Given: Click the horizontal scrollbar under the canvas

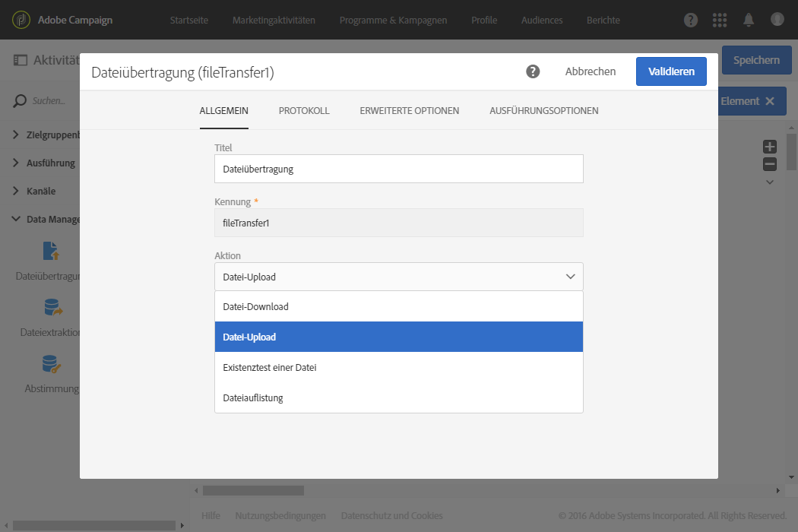Looking at the screenshot, I should [x=254, y=491].
